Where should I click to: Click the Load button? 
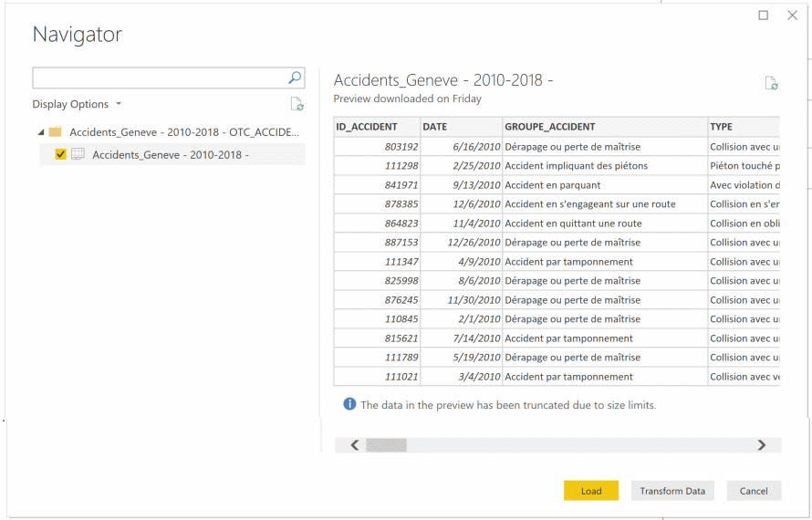pos(591,491)
